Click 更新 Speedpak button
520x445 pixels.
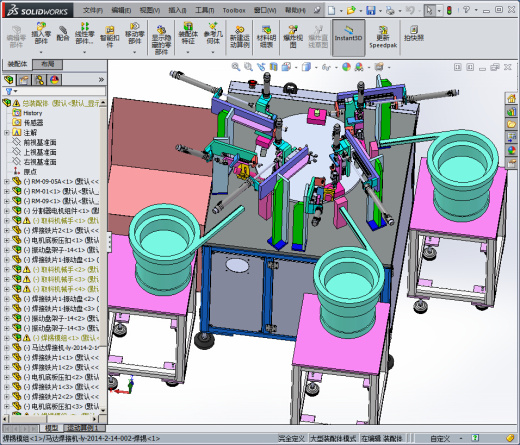(383, 37)
